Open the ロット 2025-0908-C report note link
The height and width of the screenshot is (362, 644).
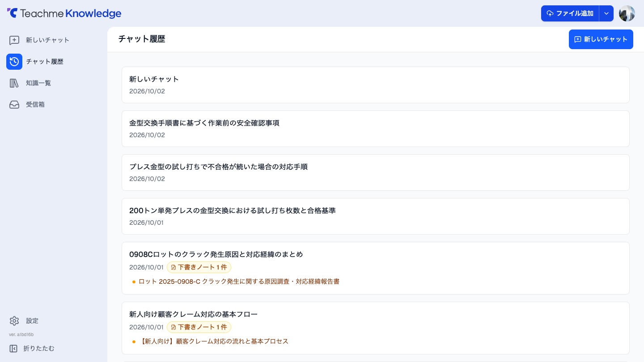(239, 282)
